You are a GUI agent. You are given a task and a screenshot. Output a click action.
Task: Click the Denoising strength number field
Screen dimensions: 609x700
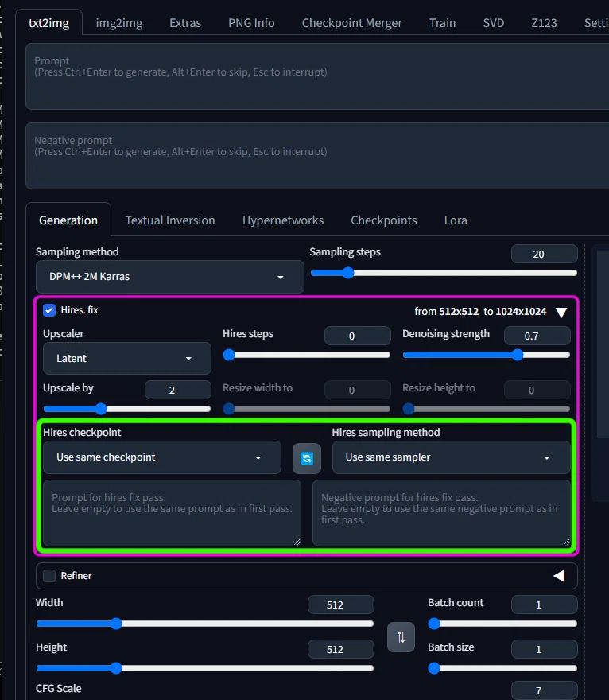(x=537, y=336)
